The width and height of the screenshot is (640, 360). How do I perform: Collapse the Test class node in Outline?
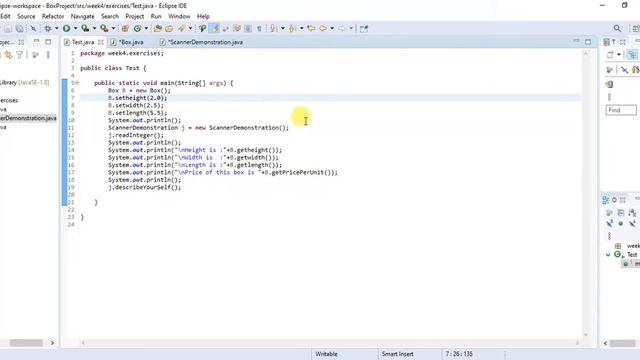pos(608,255)
